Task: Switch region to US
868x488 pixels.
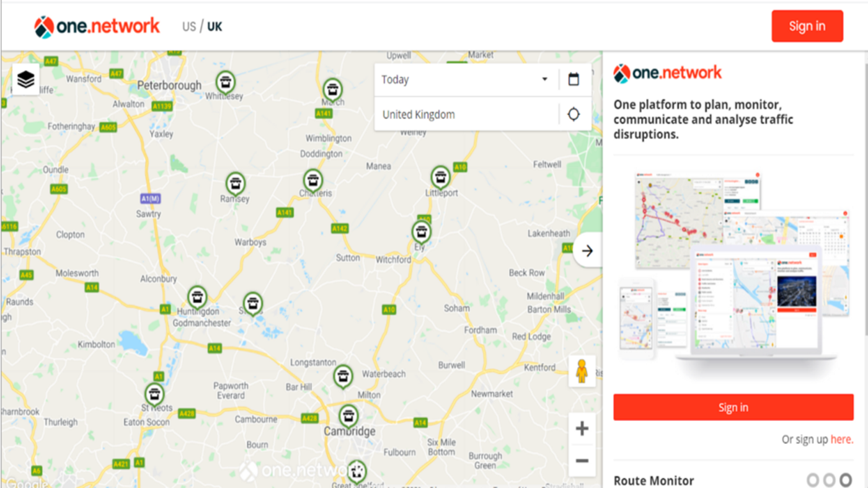Action: (188, 27)
